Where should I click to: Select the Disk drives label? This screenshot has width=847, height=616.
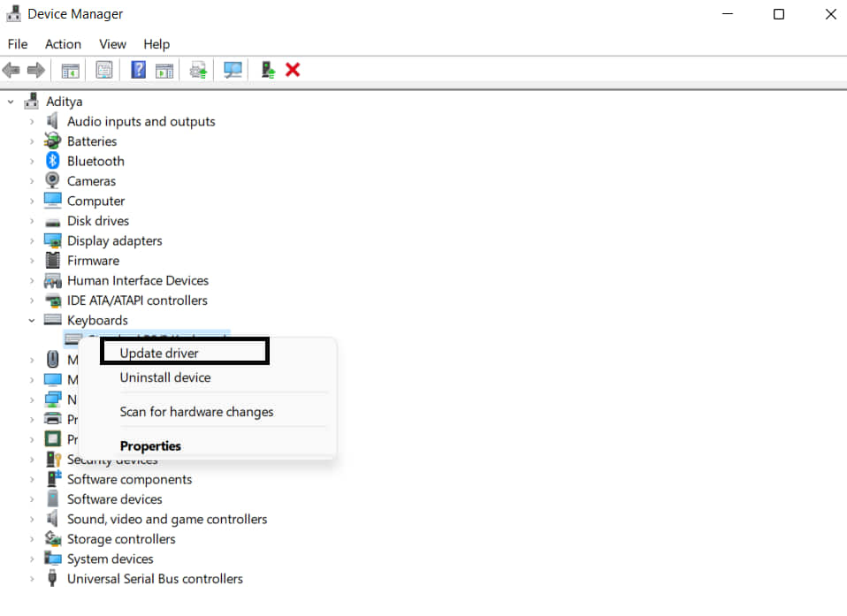pos(98,221)
